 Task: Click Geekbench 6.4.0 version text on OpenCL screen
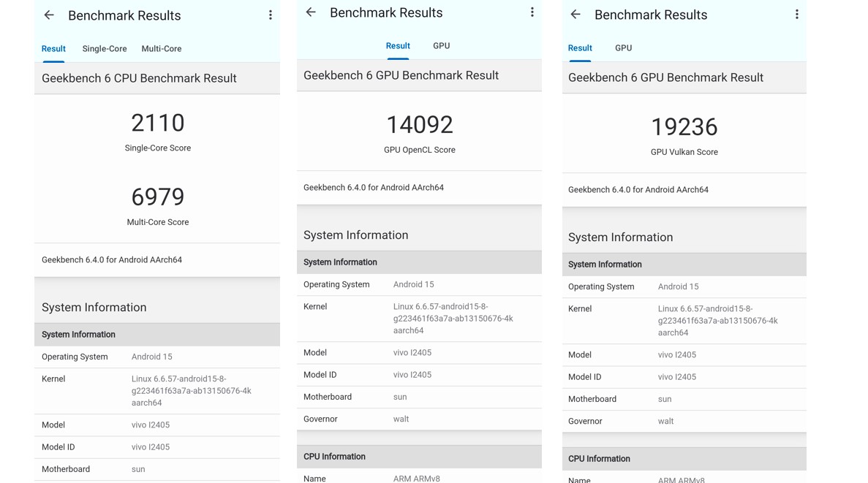[374, 188]
